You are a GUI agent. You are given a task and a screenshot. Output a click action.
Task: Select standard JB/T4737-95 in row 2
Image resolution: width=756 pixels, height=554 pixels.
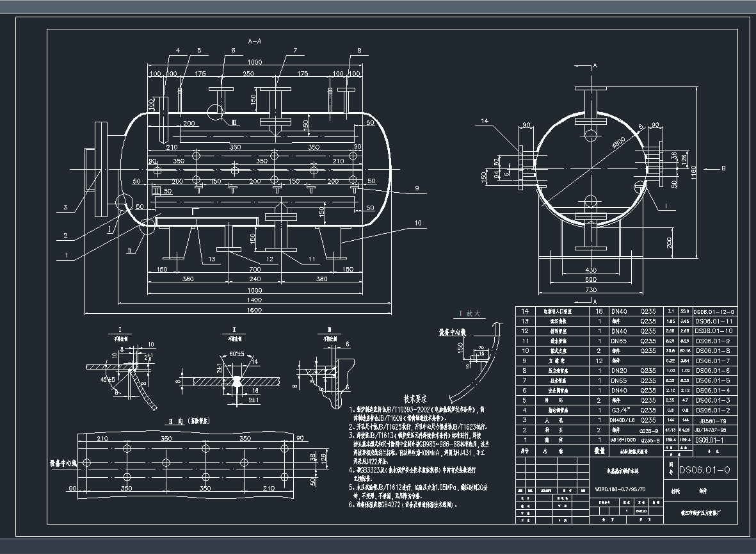[x=711, y=430]
